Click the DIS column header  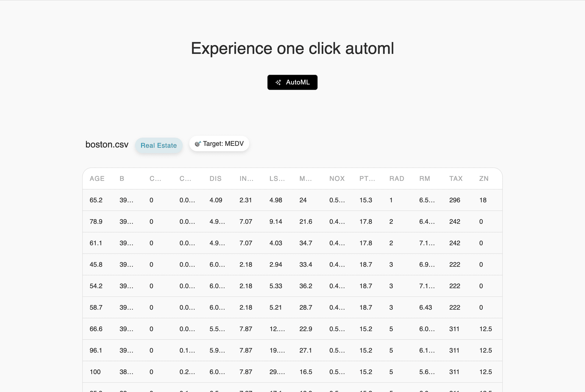(x=215, y=179)
